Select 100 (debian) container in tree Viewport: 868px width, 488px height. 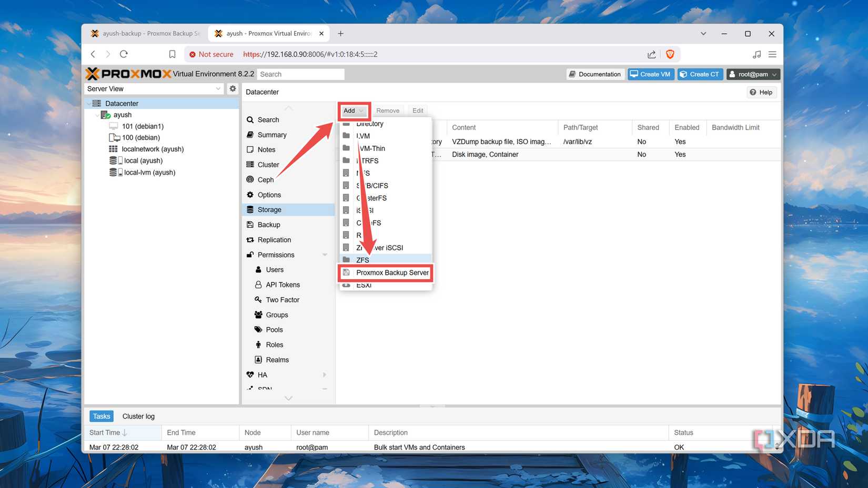click(140, 138)
